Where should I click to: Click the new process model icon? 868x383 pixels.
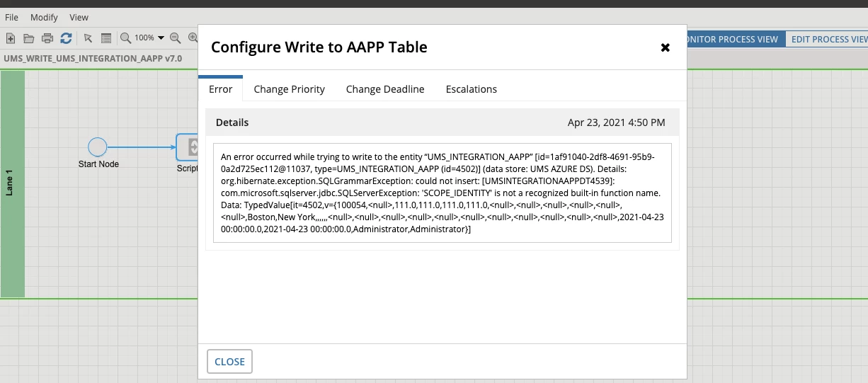click(11, 38)
